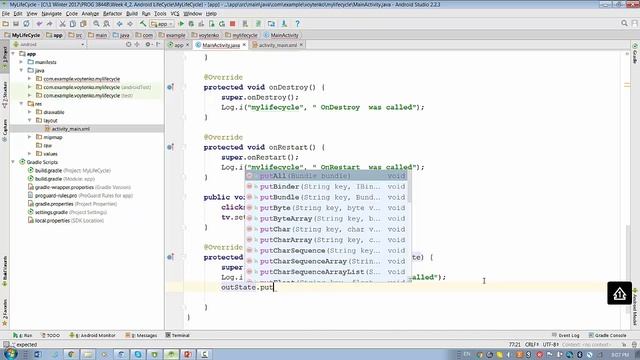Click the Copy toolbar icon

(x=73, y=24)
